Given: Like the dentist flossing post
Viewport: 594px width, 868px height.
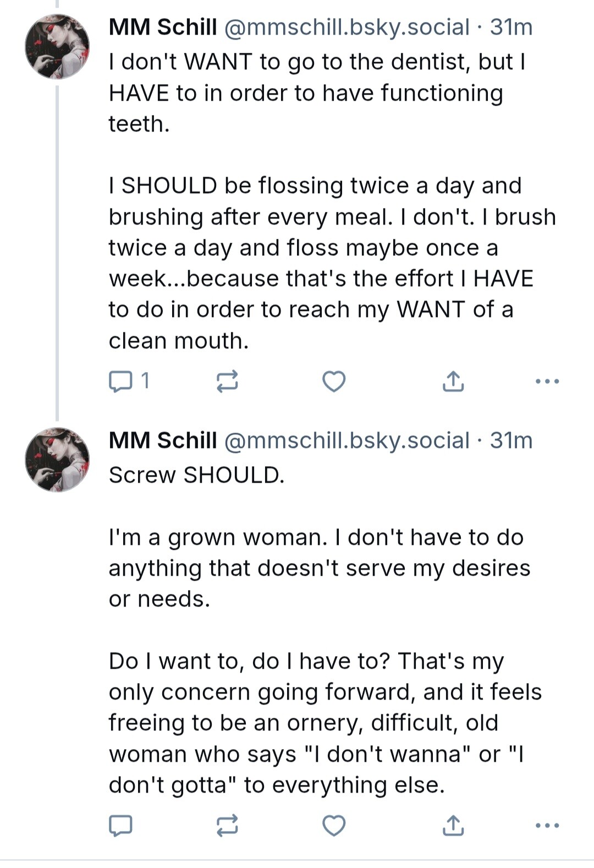Looking at the screenshot, I should pyautogui.click(x=333, y=381).
